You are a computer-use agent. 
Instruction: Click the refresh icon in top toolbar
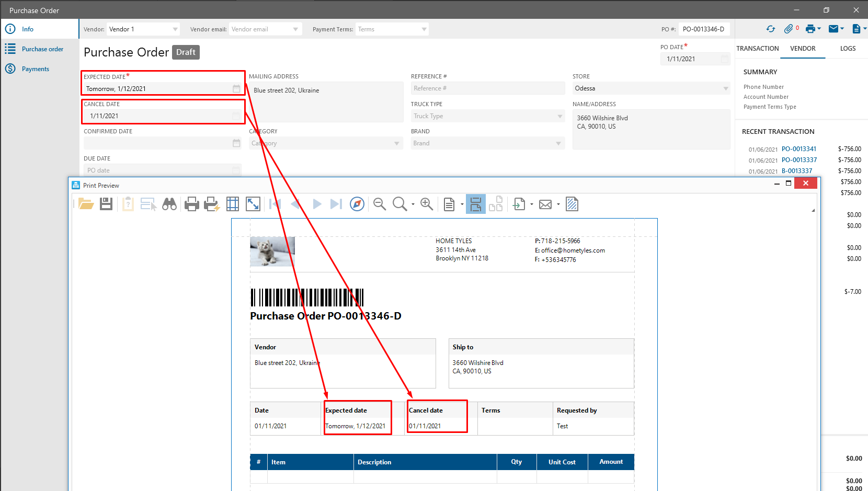[770, 29]
